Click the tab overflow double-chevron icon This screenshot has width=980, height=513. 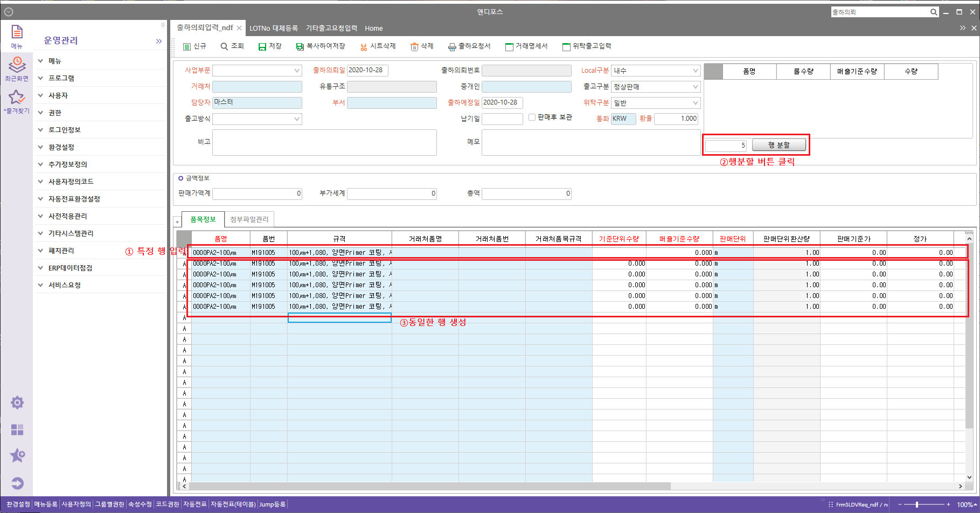click(x=963, y=27)
